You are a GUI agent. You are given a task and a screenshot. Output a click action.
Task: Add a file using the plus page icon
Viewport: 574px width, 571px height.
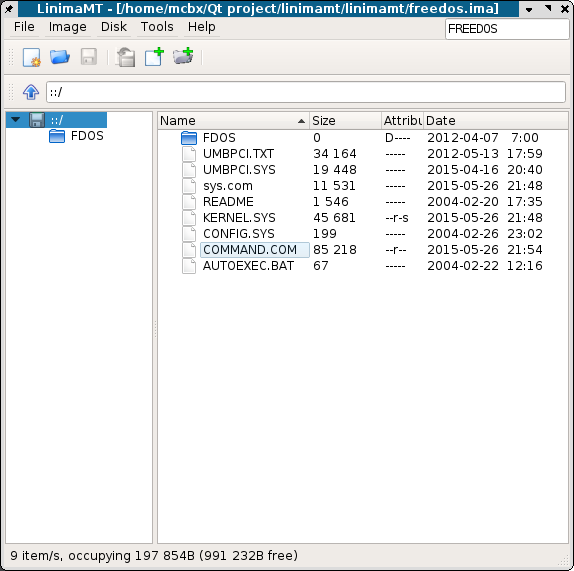(154, 57)
